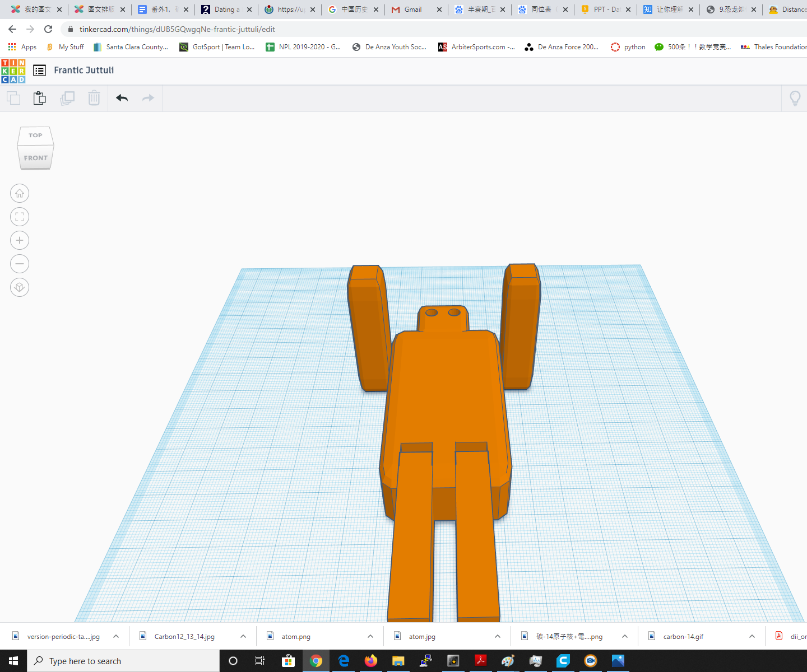Zoom in with the plus icon
This screenshot has width=807, height=672.
20,240
